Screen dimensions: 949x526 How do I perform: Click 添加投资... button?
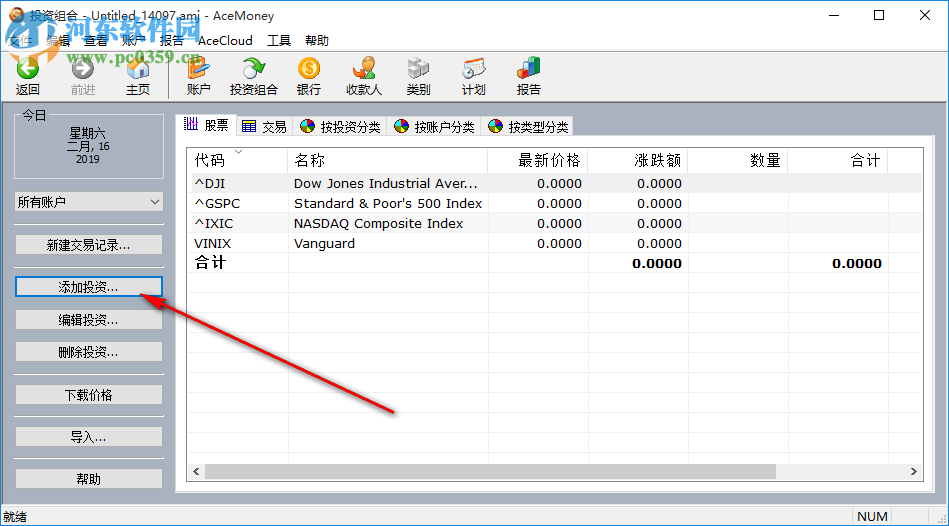tap(89, 287)
